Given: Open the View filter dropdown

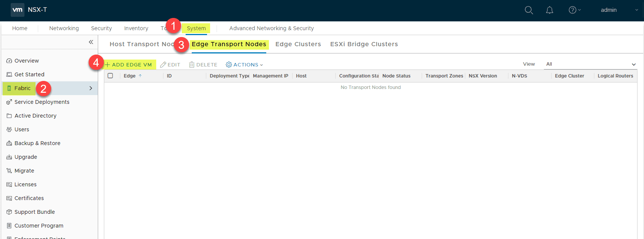Looking at the screenshot, I should click(591, 64).
